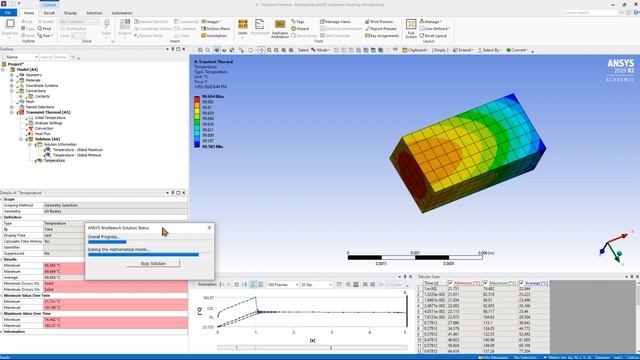Open the Extend dropdown
This screenshot has width=640, height=360.
coord(462,50)
